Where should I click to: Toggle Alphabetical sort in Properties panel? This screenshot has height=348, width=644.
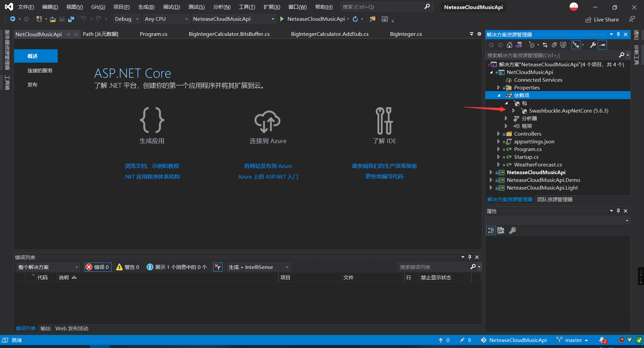point(501,230)
